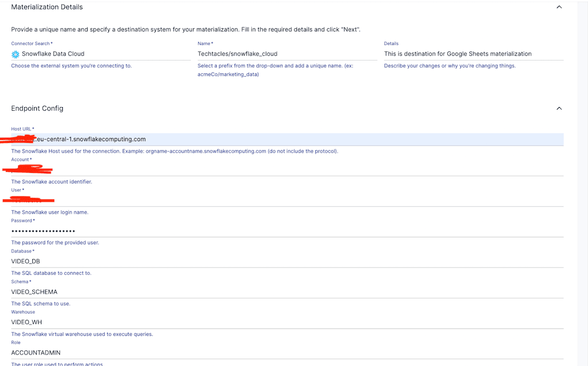The height and width of the screenshot is (366, 588).
Task: Click the Materialization Details heading text
Action: point(47,7)
